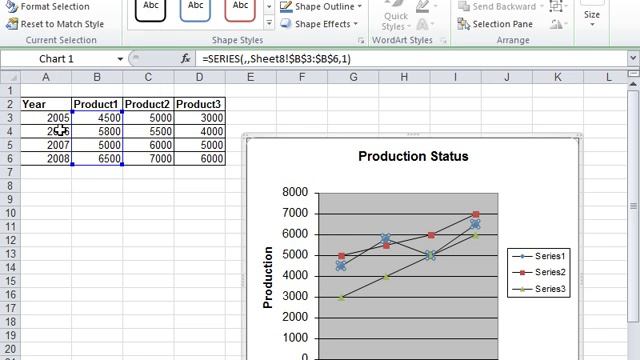Click cell containing 5800

pos(97,131)
